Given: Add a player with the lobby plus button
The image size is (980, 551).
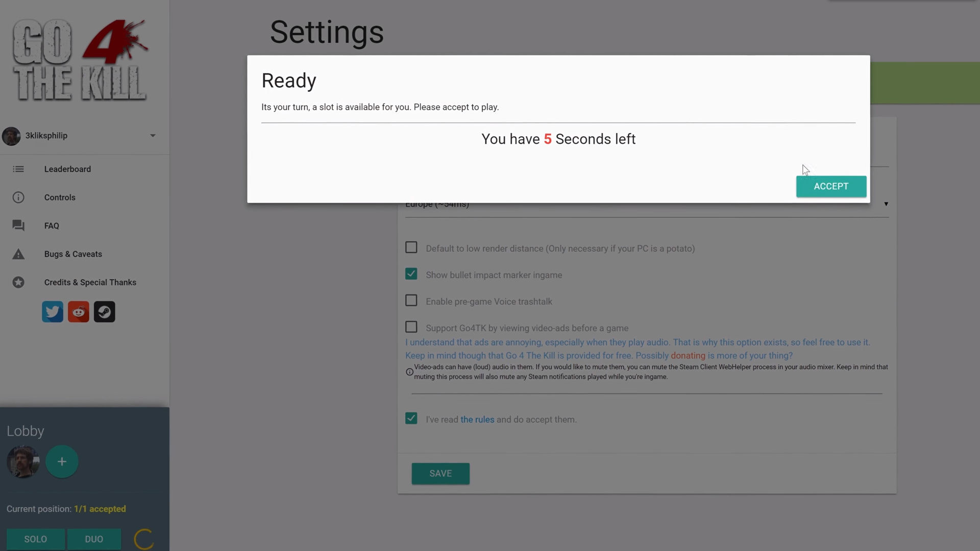Looking at the screenshot, I should pos(62,462).
